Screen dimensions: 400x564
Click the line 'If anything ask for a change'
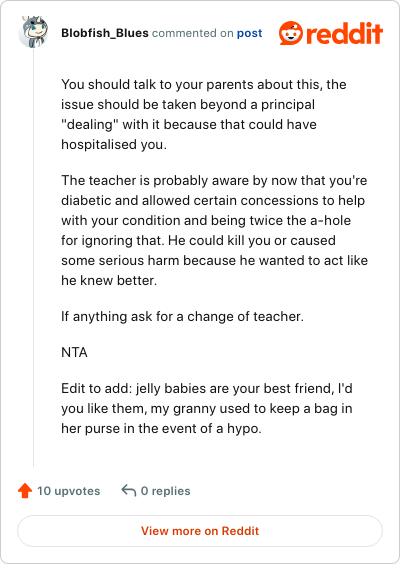[x=182, y=317]
